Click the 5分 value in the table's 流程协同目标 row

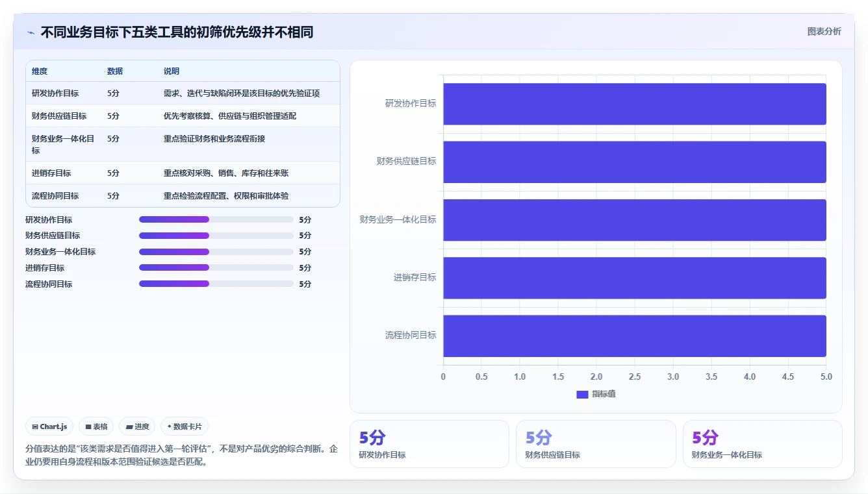pos(113,196)
